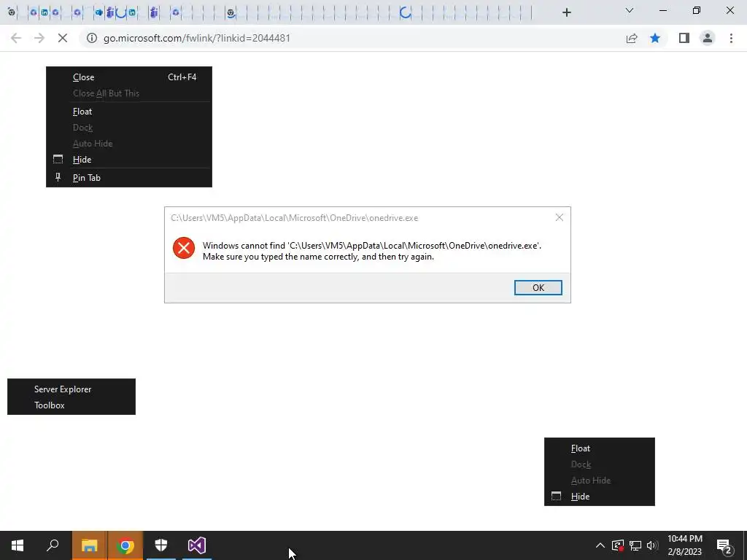Open File Explorer from taskbar
This screenshot has height=560, width=747.
coord(90,545)
